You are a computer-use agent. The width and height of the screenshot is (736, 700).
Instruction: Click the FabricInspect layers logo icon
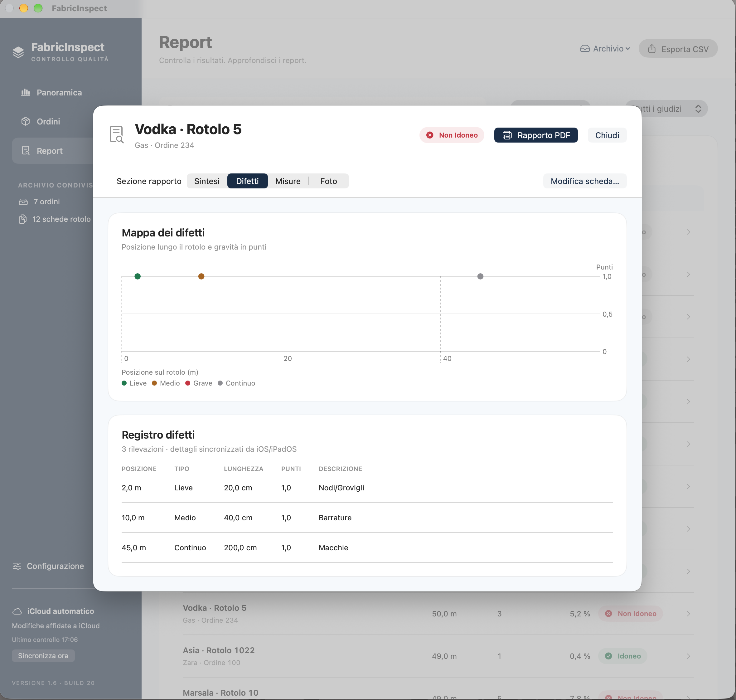pyautogui.click(x=18, y=52)
